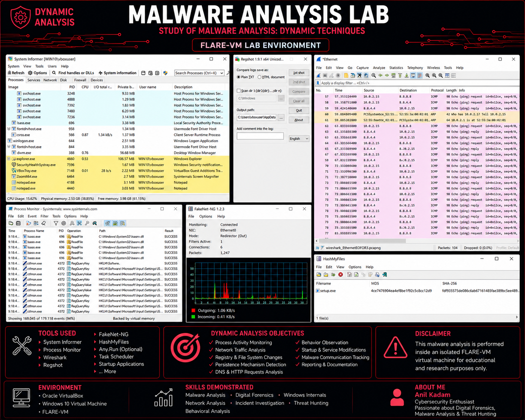Click the save icon in Process Monitor toolbar
This screenshot has width=525, height=420.
[x=18, y=223]
